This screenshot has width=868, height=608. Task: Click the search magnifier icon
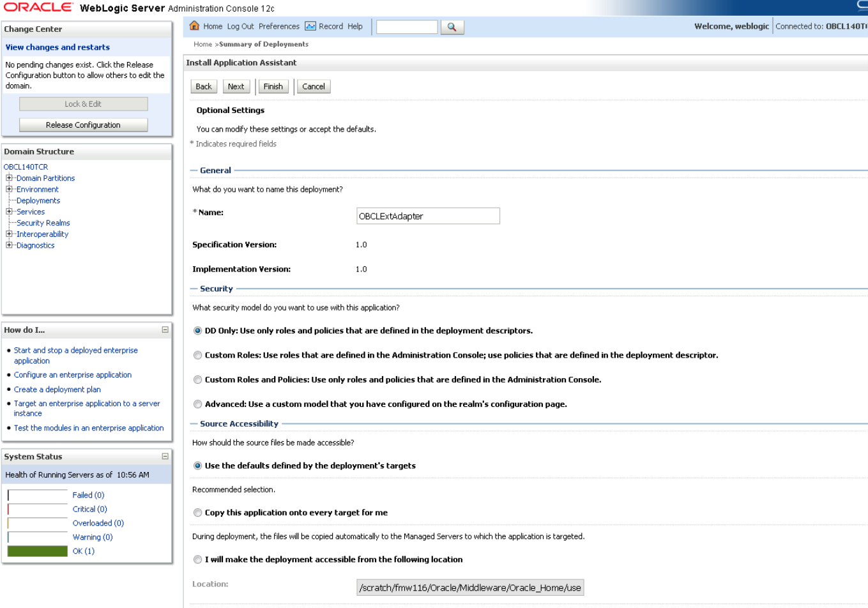click(452, 26)
